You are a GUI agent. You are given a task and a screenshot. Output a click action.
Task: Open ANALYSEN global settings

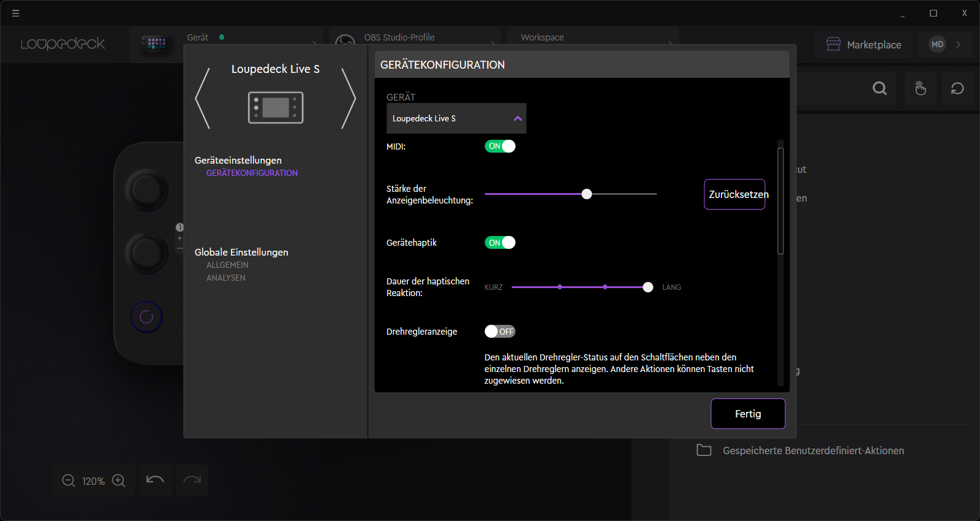point(225,278)
